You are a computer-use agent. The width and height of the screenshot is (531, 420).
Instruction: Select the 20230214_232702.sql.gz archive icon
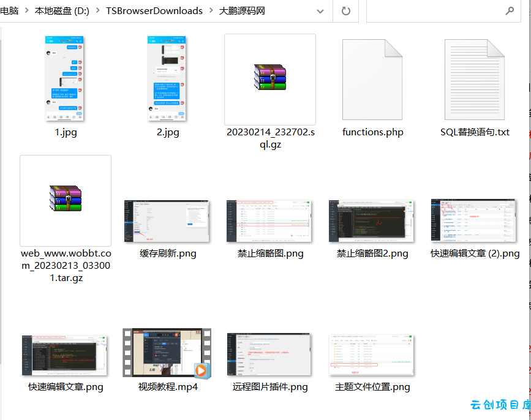click(x=270, y=77)
